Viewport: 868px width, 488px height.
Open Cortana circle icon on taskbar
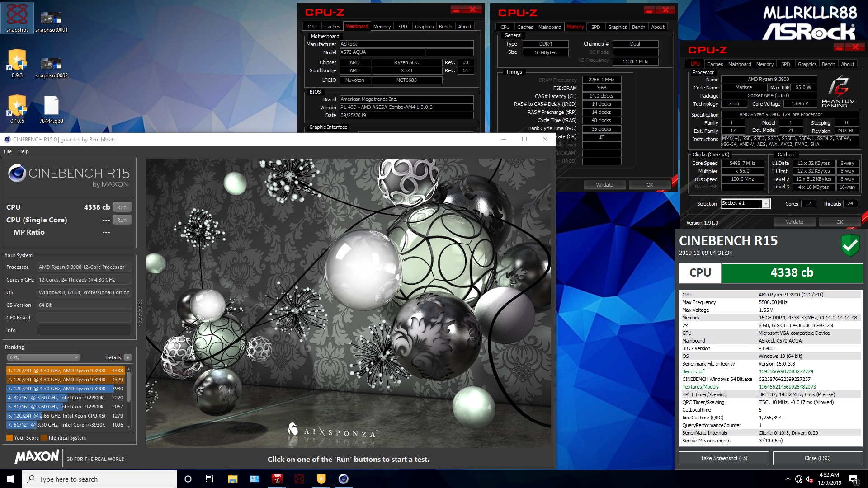[188, 479]
